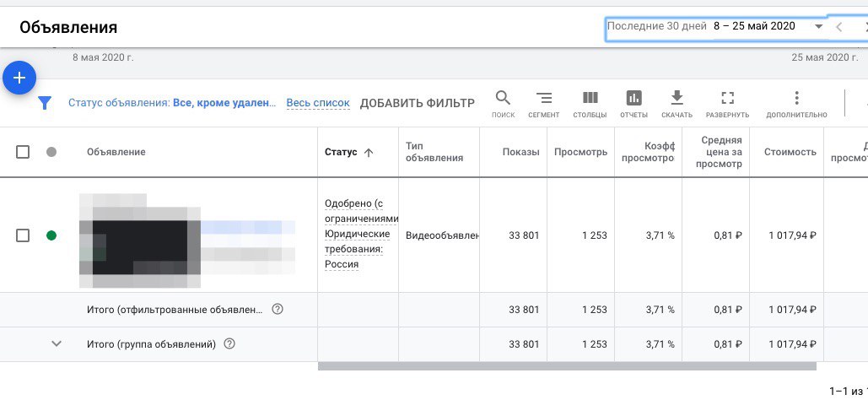Go to the previous date range arrow
Viewport: 868px width, 400px height.
tap(838, 27)
